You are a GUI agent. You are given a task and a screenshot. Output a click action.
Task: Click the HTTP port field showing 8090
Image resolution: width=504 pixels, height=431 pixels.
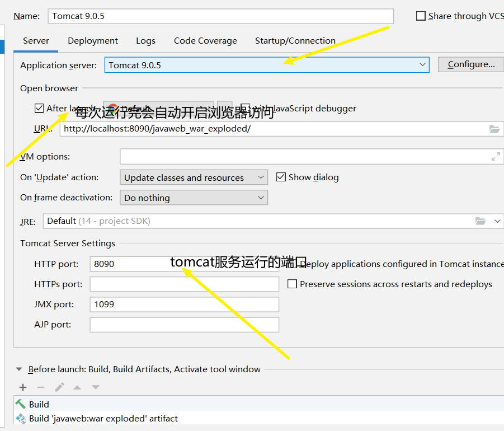(184, 264)
